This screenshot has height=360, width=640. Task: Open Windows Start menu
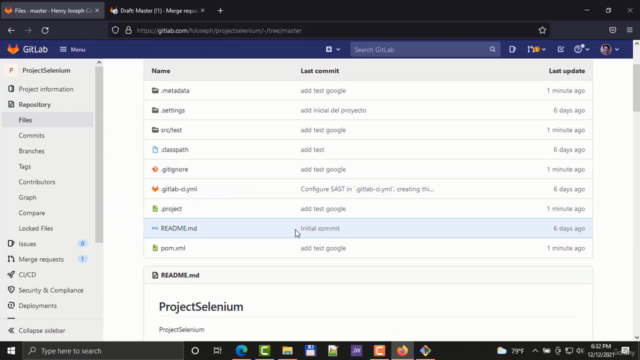(x=11, y=351)
